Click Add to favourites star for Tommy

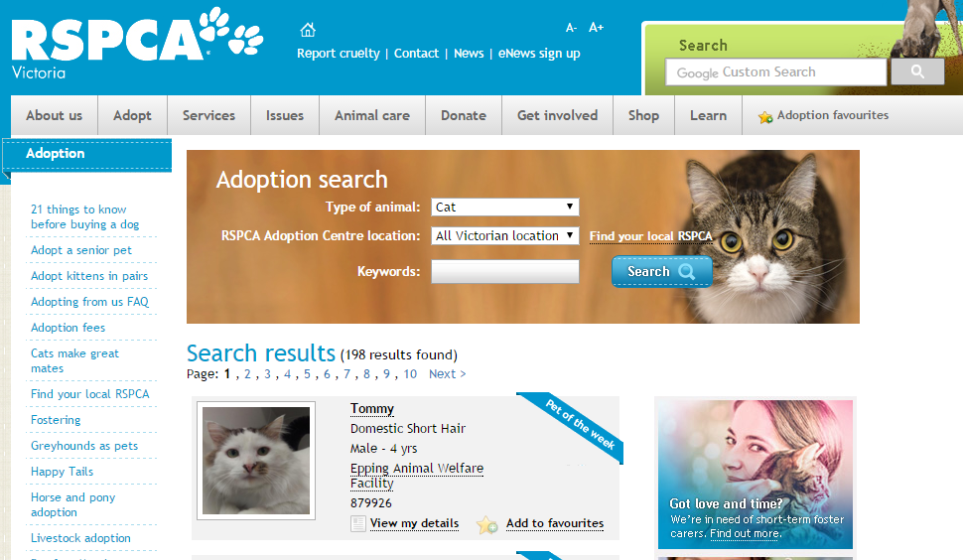point(487,524)
